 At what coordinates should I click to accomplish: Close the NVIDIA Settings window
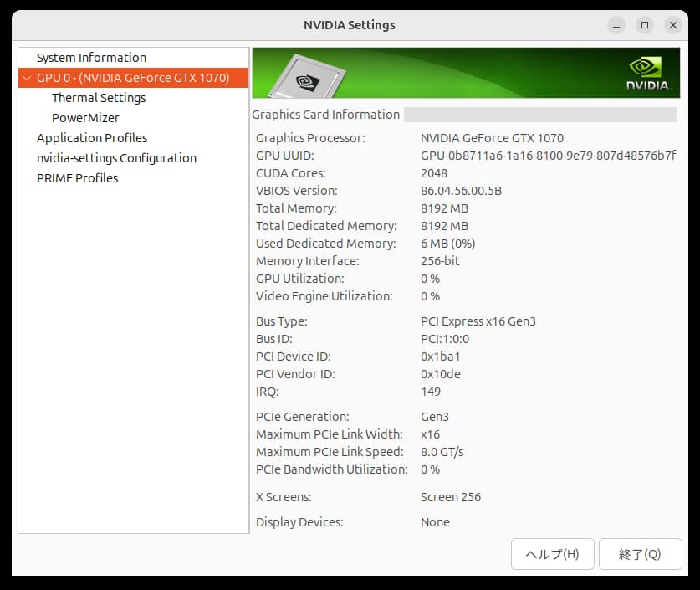673,25
